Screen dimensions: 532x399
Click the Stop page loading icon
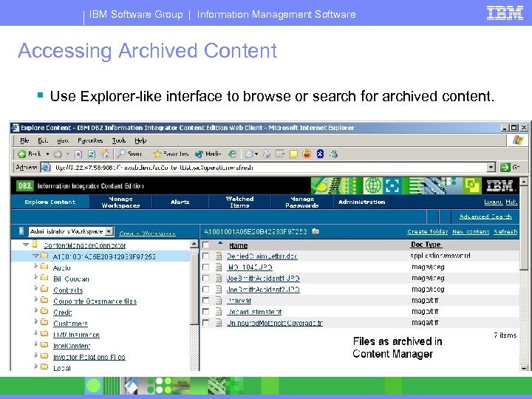click(78, 154)
